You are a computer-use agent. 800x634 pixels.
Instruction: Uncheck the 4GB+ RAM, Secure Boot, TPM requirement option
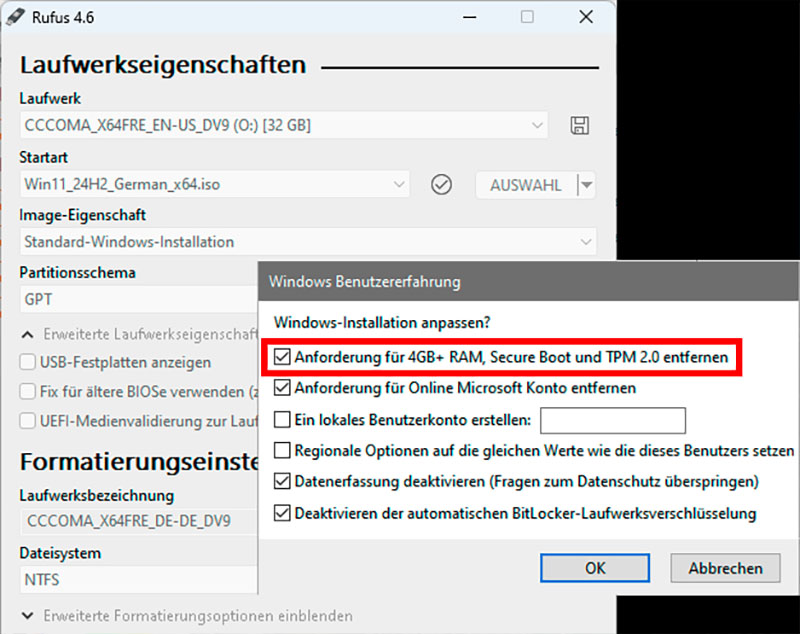pos(282,358)
